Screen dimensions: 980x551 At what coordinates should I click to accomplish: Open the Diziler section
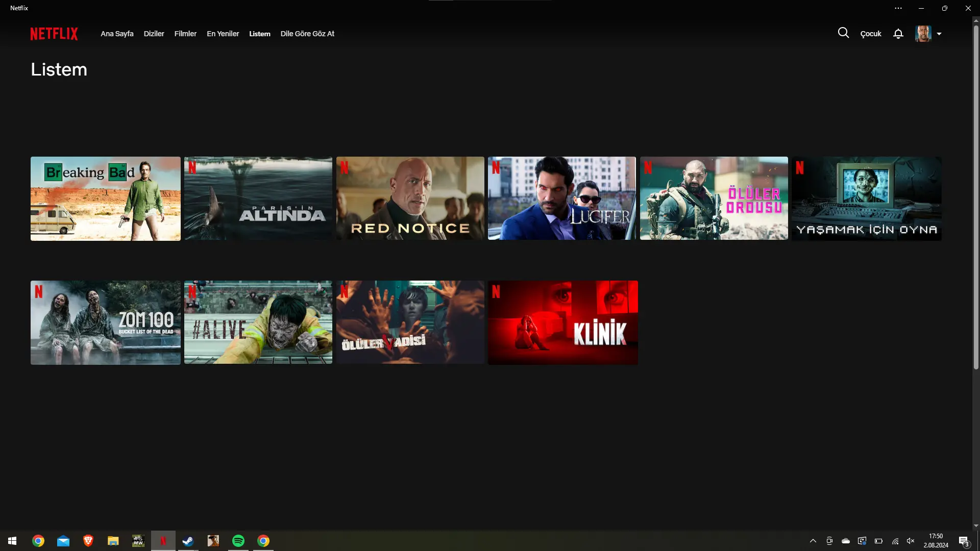(154, 34)
